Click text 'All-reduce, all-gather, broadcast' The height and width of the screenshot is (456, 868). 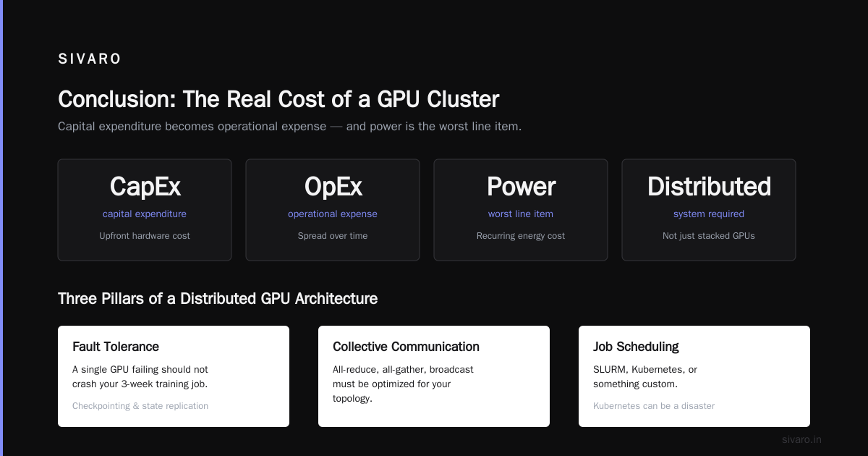pyautogui.click(x=403, y=369)
